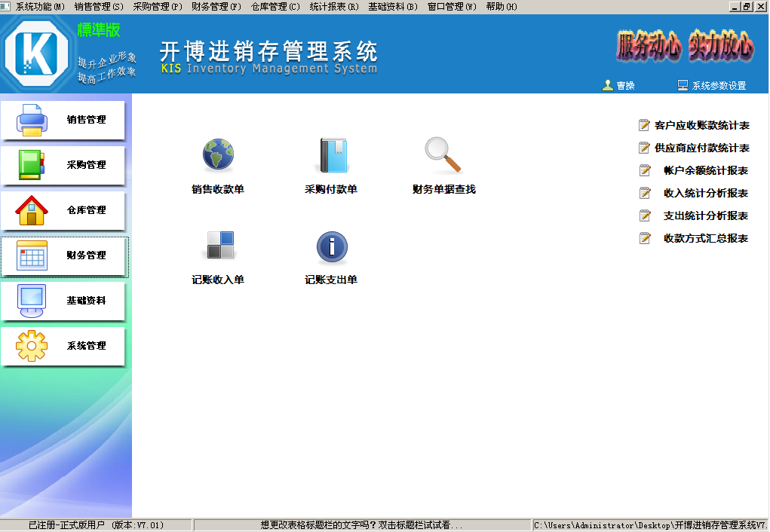Open 收入统计分析报表 link
The image size is (770, 532).
[706, 194]
